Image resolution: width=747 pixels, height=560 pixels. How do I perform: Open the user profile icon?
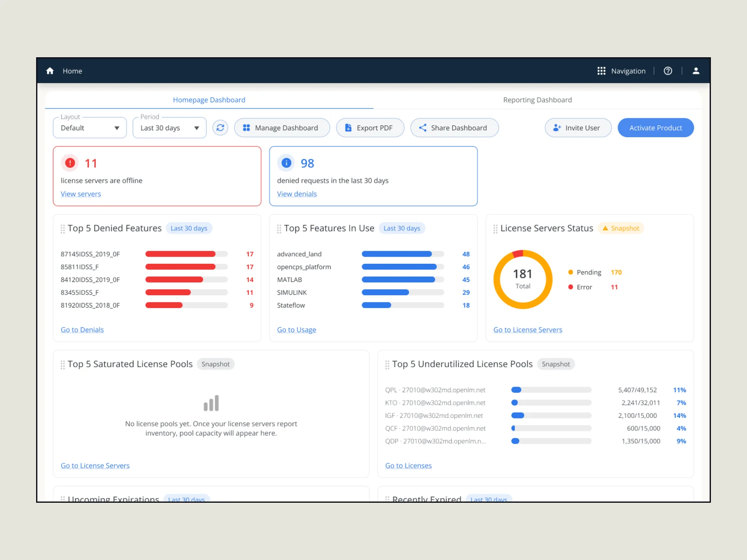(696, 71)
